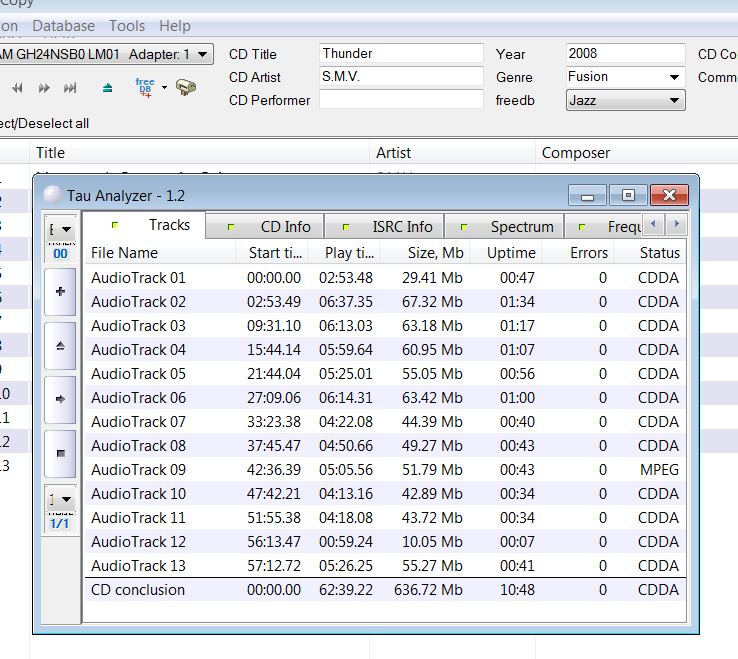The image size is (738, 659).
Task: Click the right arrow button in Tau Analyzer
Action: pyautogui.click(x=60, y=400)
